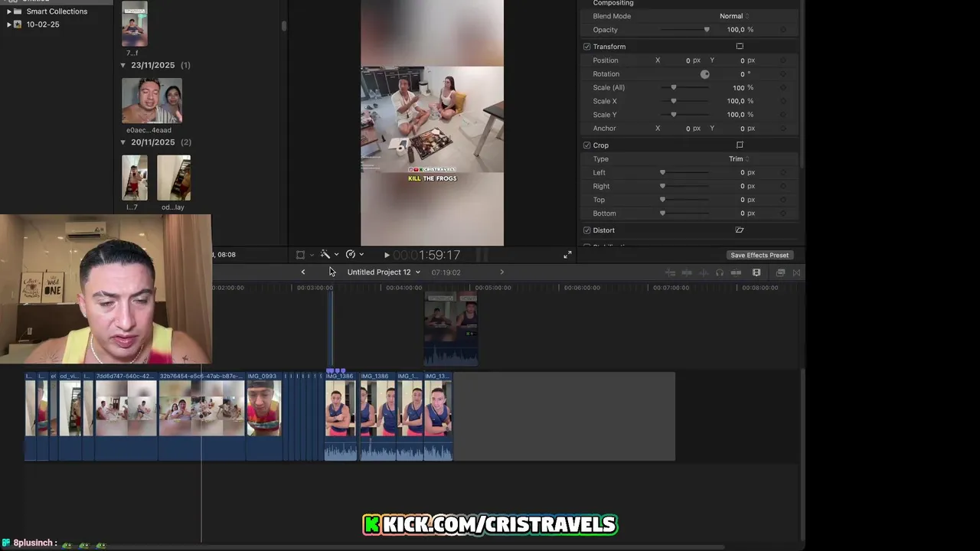This screenshot has height=551, width=980.
Task: Click the Opacity value 100,0
Action: (736, 30)
